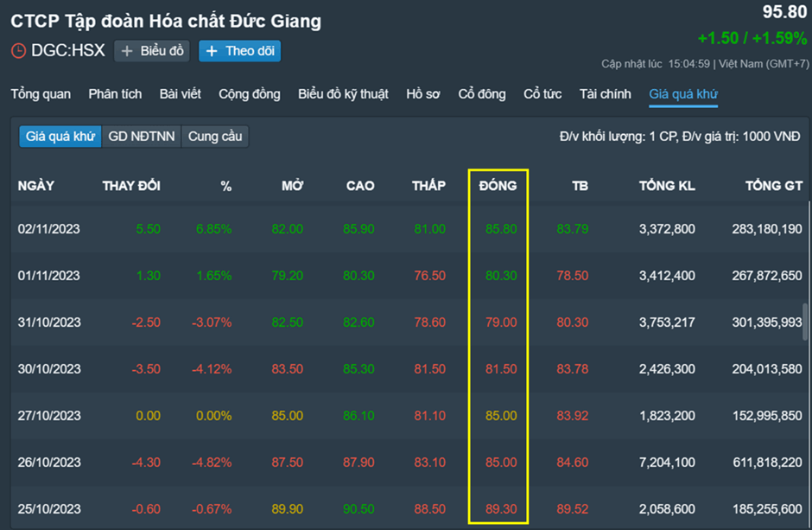Open the Tổng quan tab

[41, 93]
